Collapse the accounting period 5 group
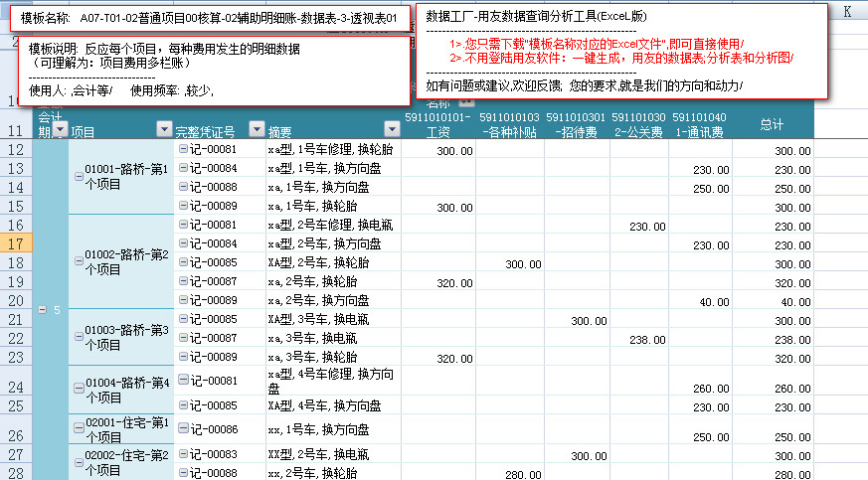The image size is (868, 480). pos(42,310)
